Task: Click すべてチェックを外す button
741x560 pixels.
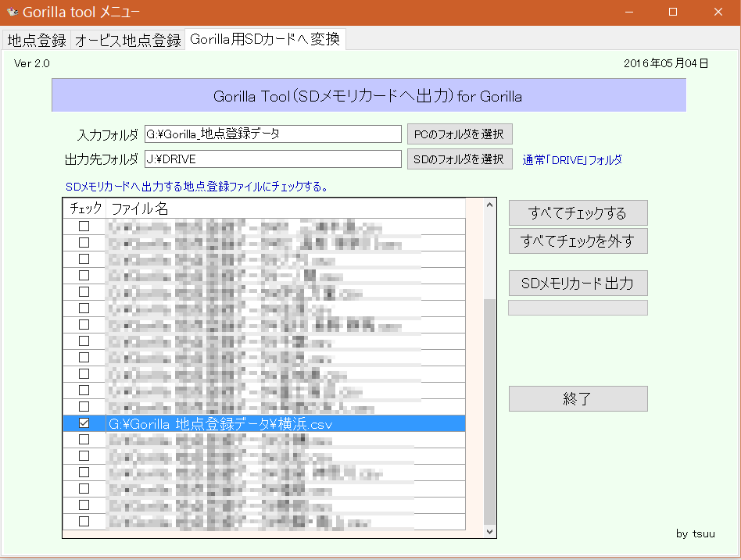Action: 578,241
